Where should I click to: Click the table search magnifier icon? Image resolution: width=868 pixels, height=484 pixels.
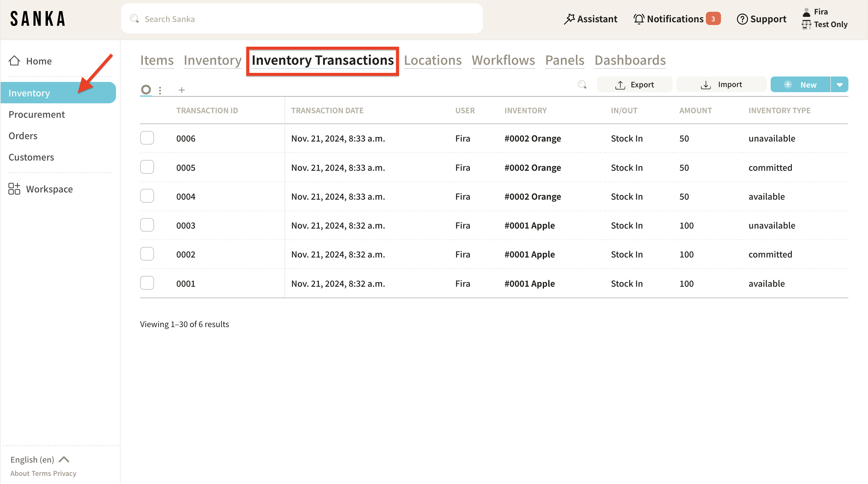point(582,85)
